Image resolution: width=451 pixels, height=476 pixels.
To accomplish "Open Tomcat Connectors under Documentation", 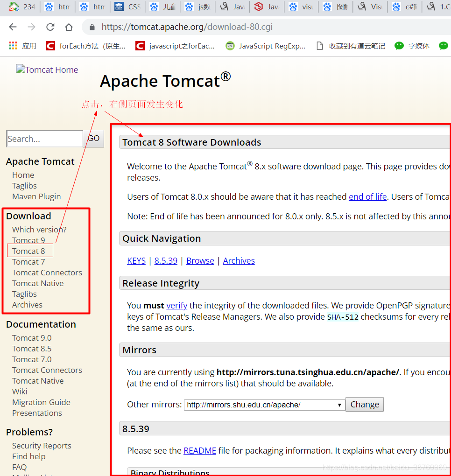I will click(47, 370).
